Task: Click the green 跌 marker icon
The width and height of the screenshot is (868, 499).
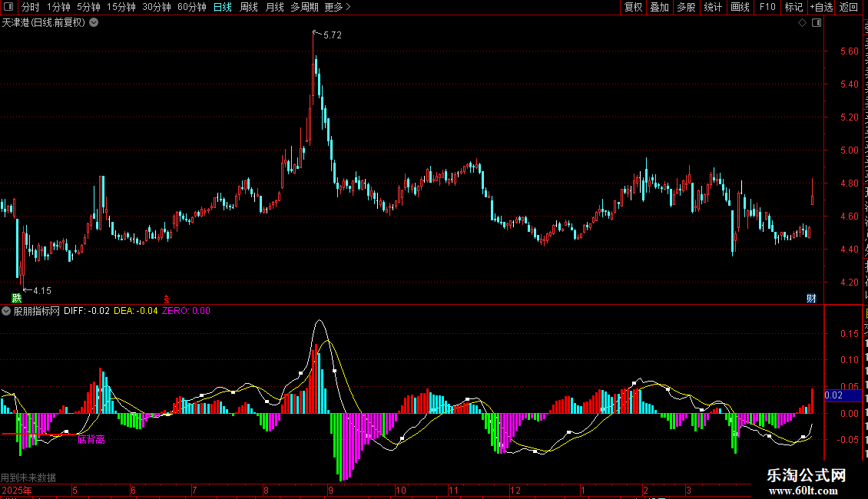Action: click(x=17, y=298)
